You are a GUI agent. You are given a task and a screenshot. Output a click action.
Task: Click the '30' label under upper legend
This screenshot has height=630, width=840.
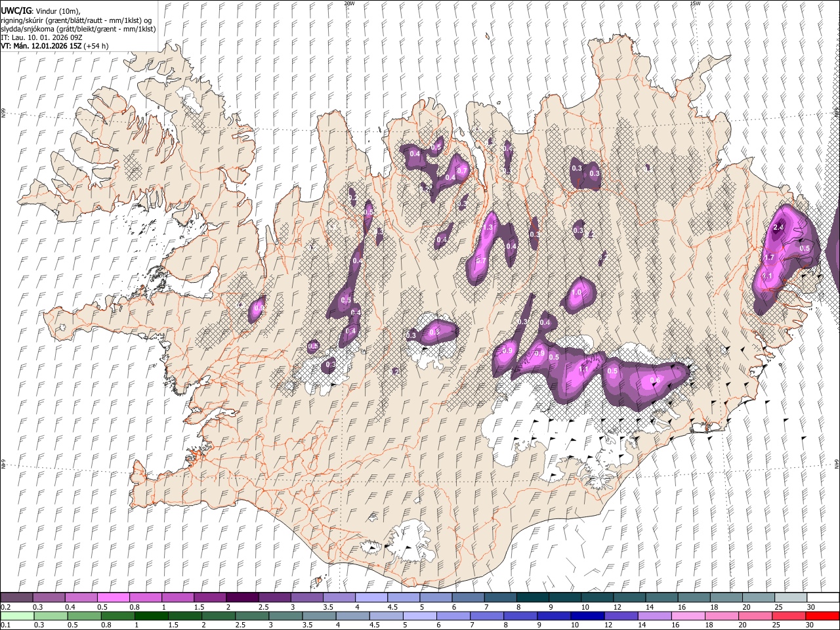pyautogui.click(x=811, y=607)
